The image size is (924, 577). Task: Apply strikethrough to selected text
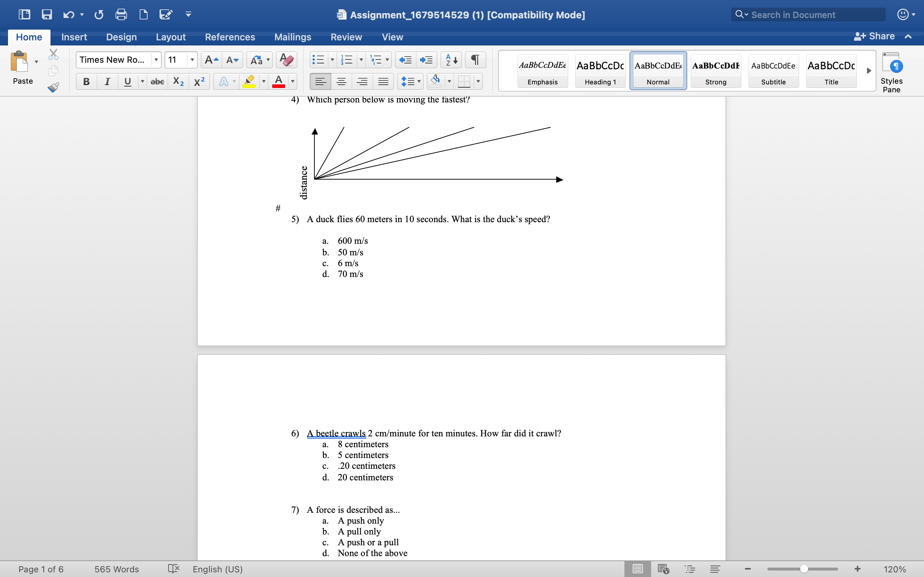pos(157,81)
